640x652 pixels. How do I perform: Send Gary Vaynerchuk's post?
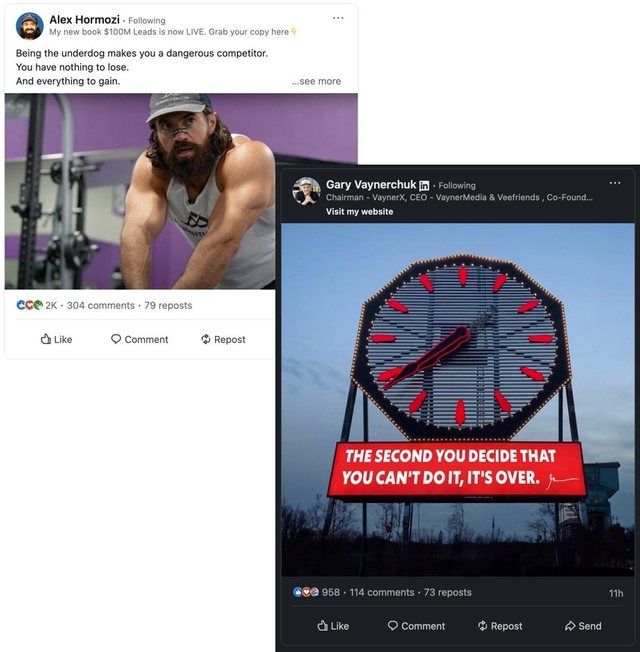click(583, 626)
